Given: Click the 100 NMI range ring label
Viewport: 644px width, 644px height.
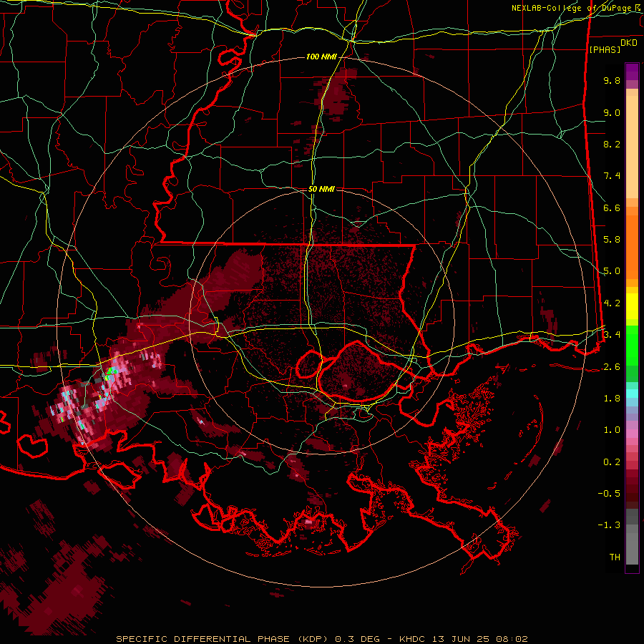Looking at the screenshot, I should 321,57.
